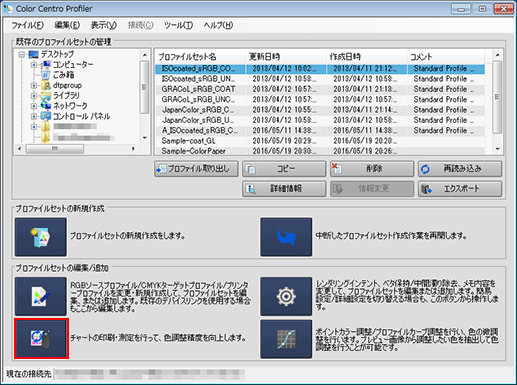This screenshot has width=517, height=385.
Task: Select the dtpgroup user icon
Action: tap(45, 85)
